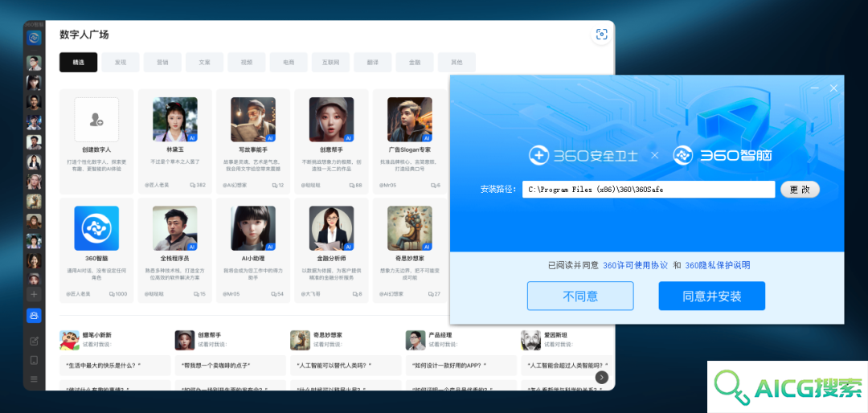
Task: Click prompt "人工智能可以替代人类吗?"
Action: (346, 366)
